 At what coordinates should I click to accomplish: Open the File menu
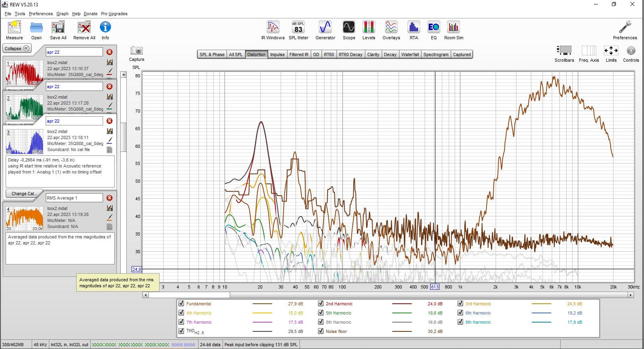(x=8, y=14)
